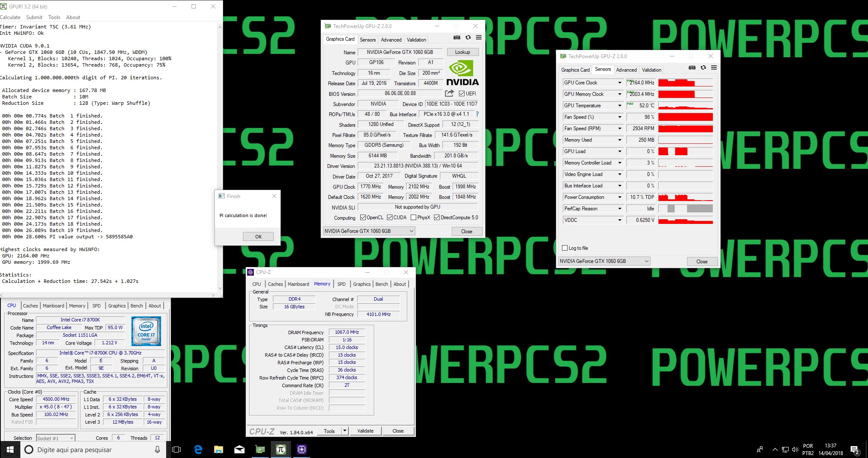Open the Calculate menu in GPUPI
Image resolution: width=868 pixels, height=458 pixels.
tap(10, 17)
